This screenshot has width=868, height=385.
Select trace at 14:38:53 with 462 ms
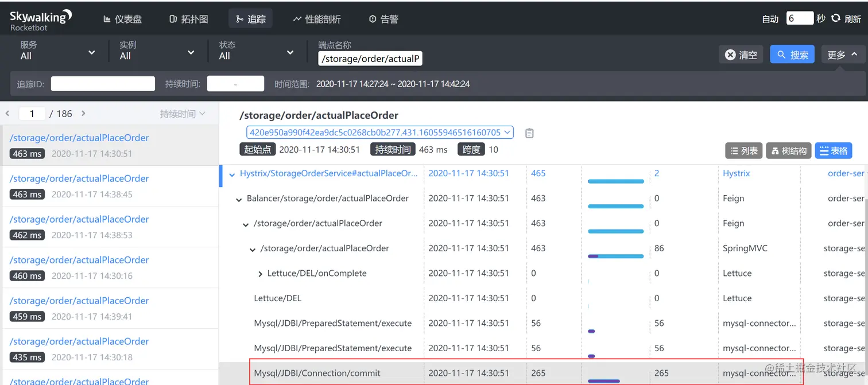point(110,227)
